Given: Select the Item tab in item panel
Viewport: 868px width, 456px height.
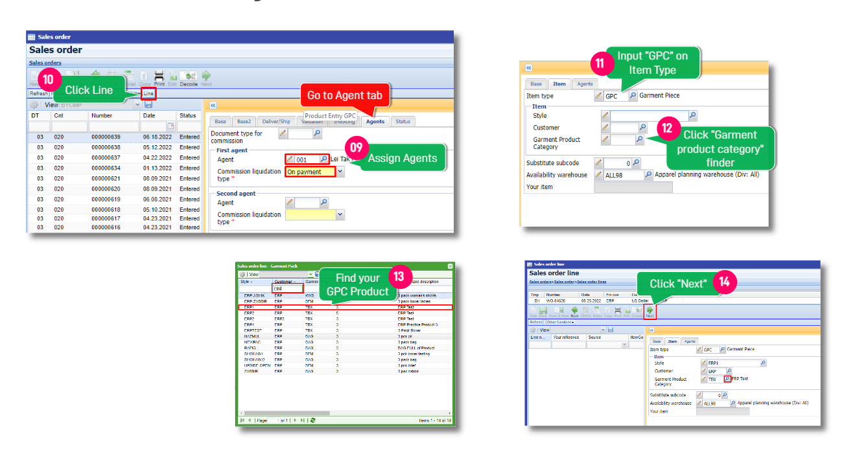Looking at the screenshot, I should pos(559,84).
